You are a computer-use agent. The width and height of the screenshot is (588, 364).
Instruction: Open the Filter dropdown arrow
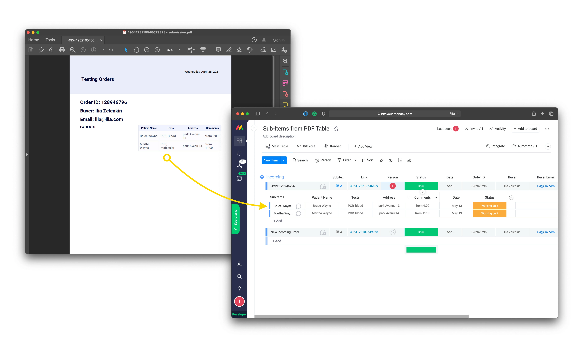[x=355, y=160]
